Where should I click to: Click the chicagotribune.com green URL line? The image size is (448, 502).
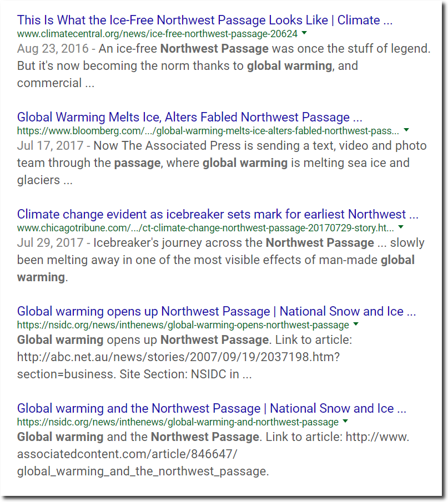click(205, 228)
